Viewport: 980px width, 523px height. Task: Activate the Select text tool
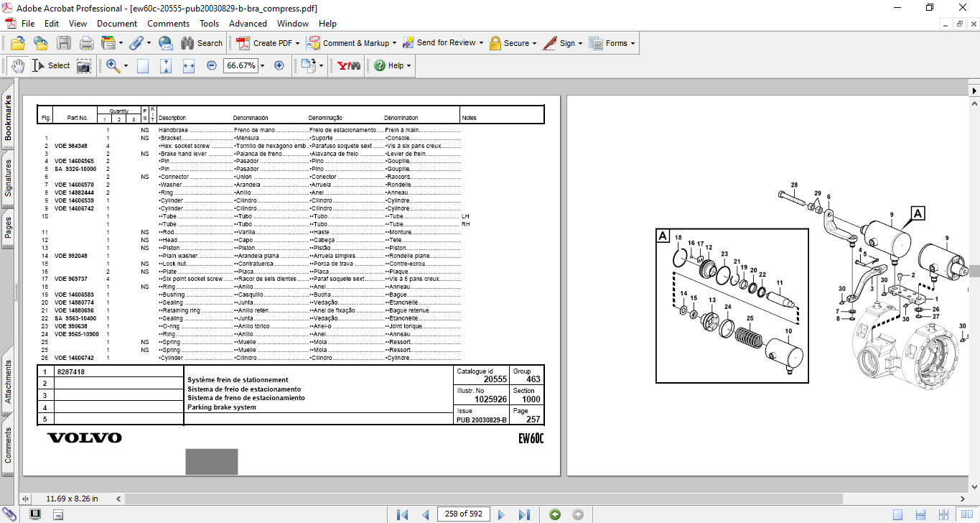51,65
